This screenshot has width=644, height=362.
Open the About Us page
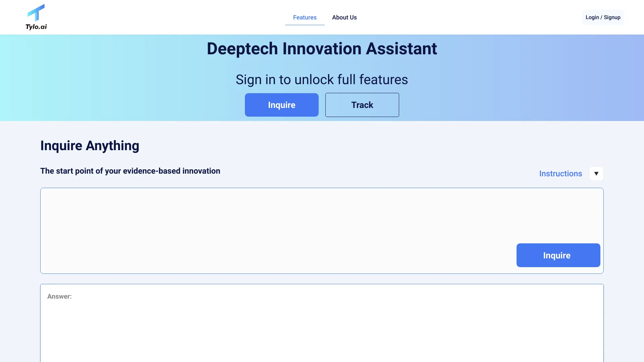pyautogui.click(x=344, y=17)
